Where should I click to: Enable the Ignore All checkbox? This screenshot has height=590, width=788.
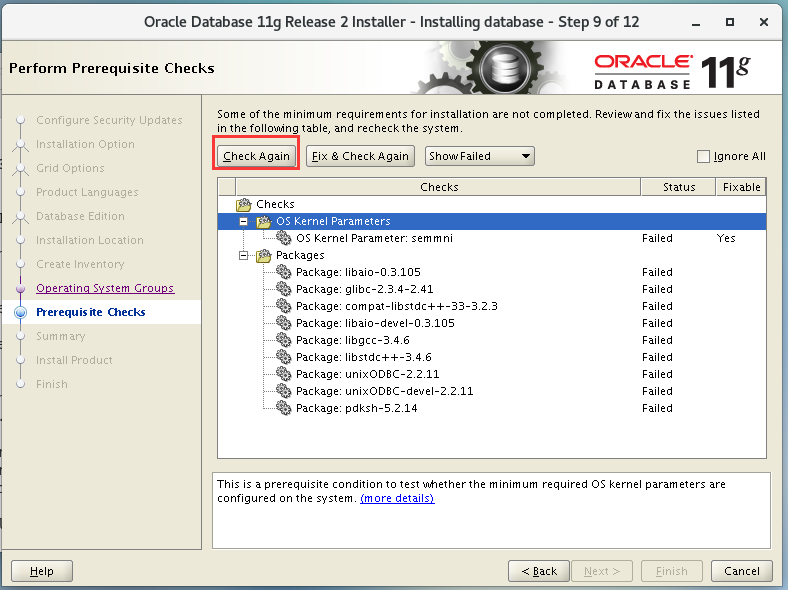[703, 156]
